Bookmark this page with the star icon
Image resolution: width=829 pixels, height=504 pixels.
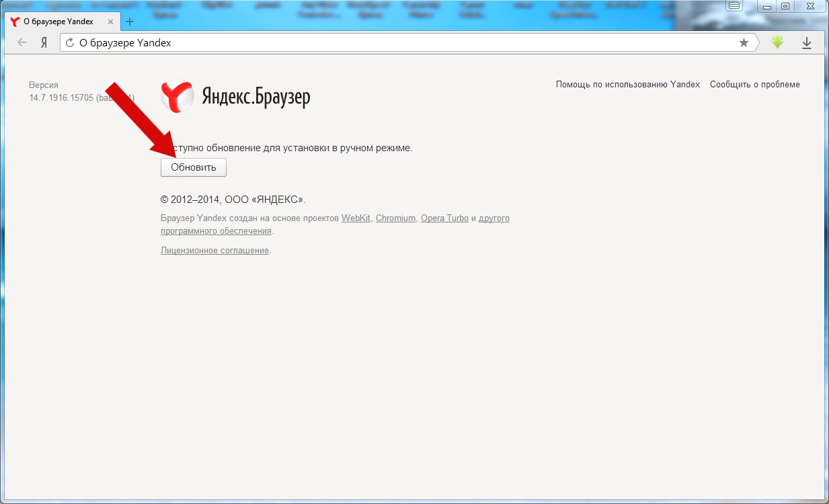[744, 43]
